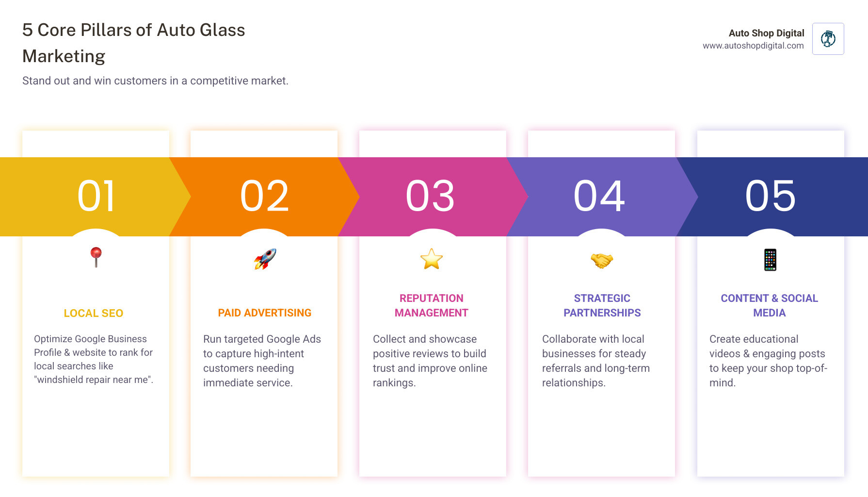
Task: Click the purple 04 arrow segment
Action: point(599,197)
